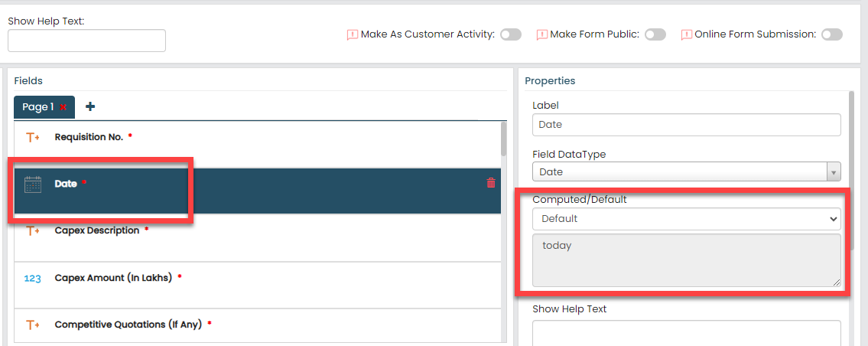Click the Label input field
Image resolution: width=868 pixels, height=346 pixels.
click(x=686, y=125)
